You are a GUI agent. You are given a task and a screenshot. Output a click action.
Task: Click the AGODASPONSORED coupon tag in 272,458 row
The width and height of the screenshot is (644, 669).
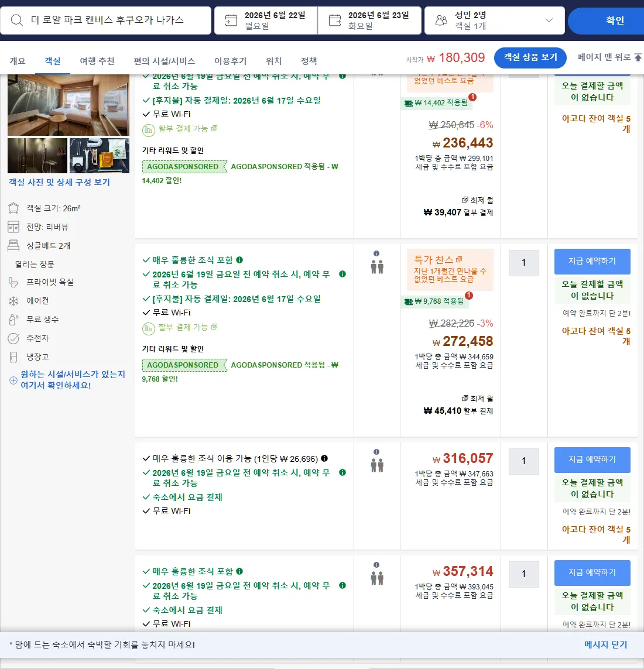184,365
